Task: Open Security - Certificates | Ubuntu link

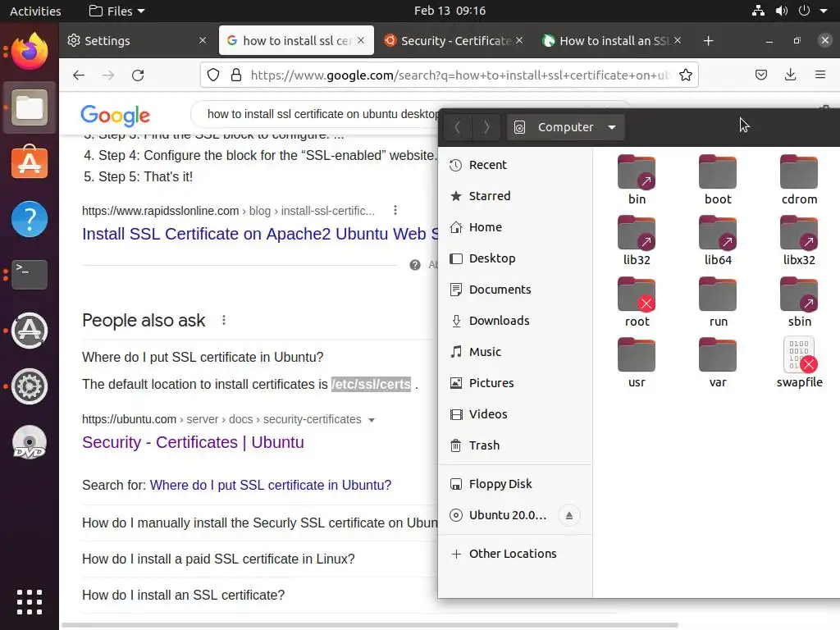Action: pos(193,442)
